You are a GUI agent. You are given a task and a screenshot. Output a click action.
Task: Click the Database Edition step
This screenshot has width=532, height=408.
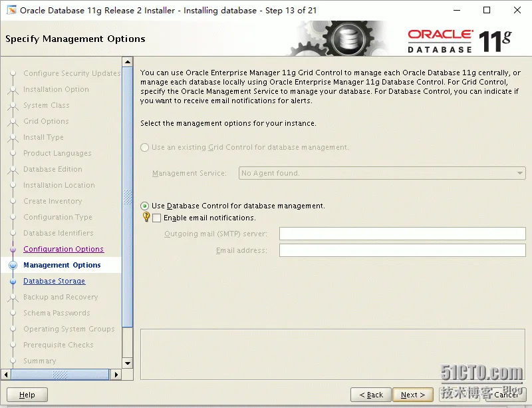point(53,169)
